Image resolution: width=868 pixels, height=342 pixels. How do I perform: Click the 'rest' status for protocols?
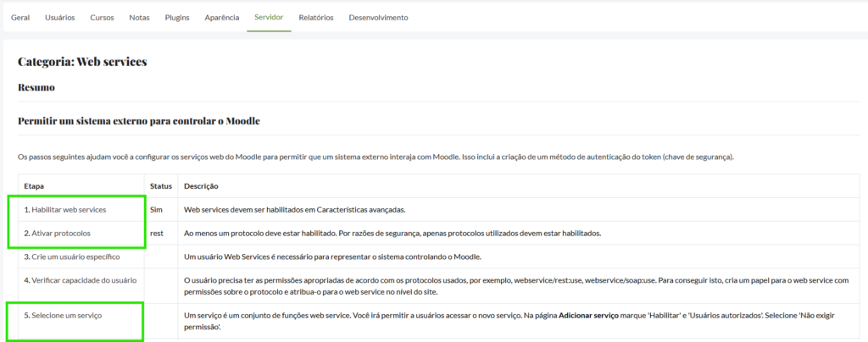click(156, 233)
